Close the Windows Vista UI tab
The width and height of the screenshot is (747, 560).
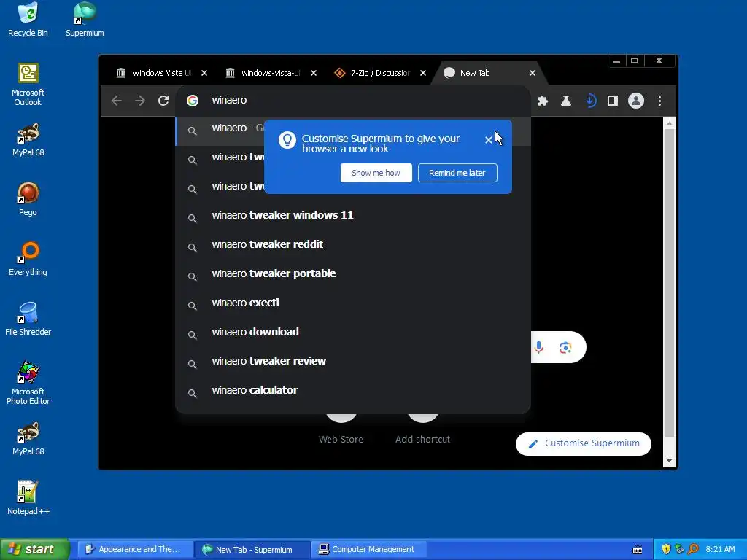click(204, 73)
